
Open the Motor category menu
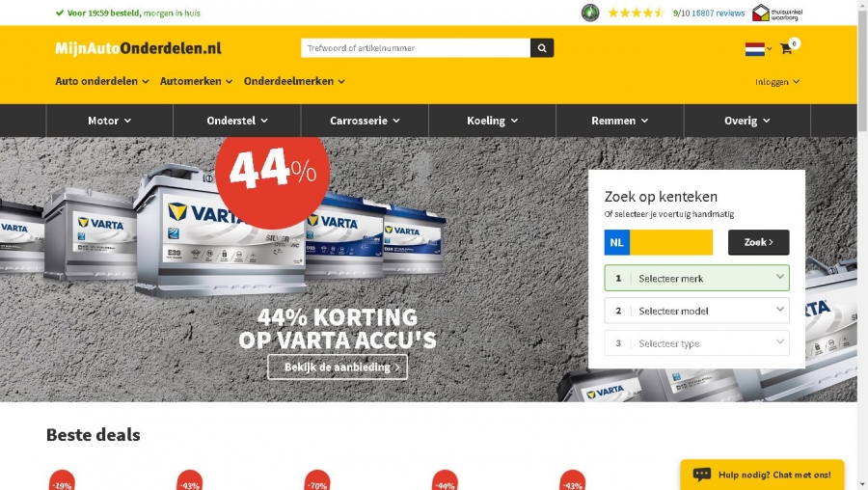coord(110,121)
